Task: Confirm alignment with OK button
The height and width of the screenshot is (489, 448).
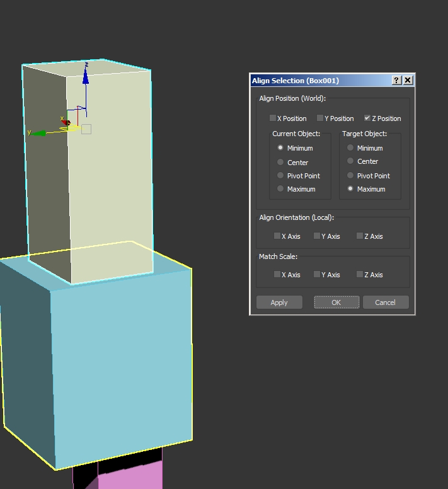Action: [336, 302]
